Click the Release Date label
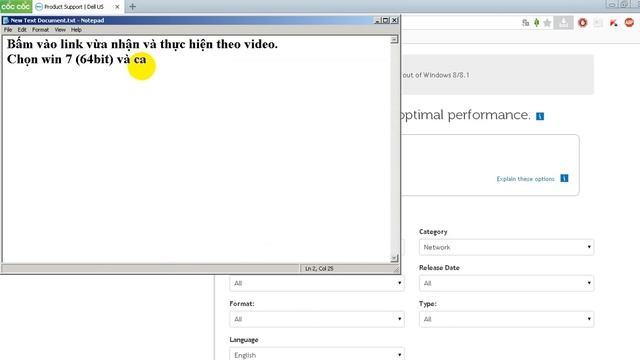 tap(439, 268)
